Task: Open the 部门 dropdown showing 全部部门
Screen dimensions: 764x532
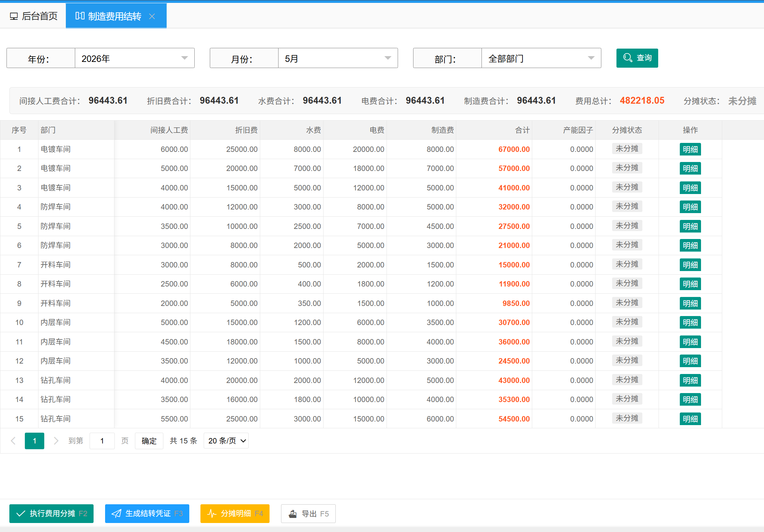Action: [x=541, y=58]
